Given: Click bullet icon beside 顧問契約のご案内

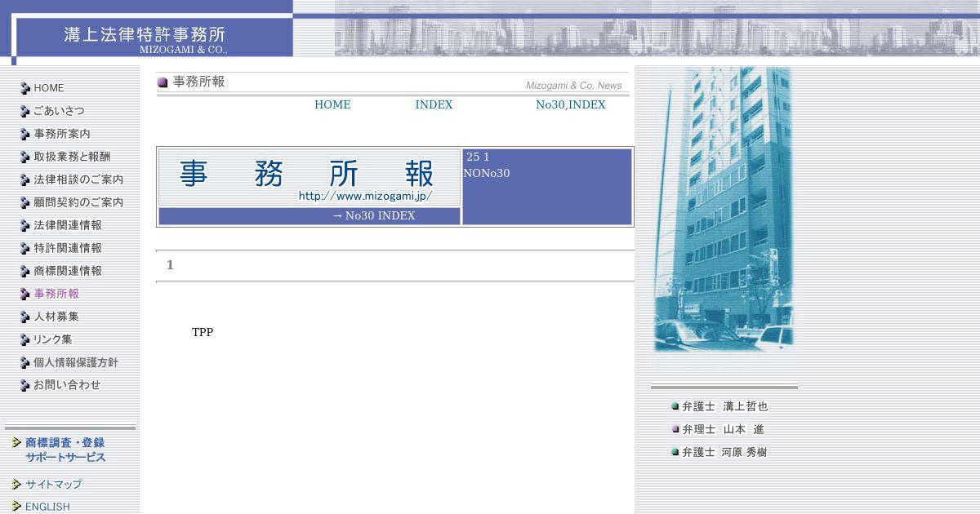Looking at the screenshot, I should 25,202.
